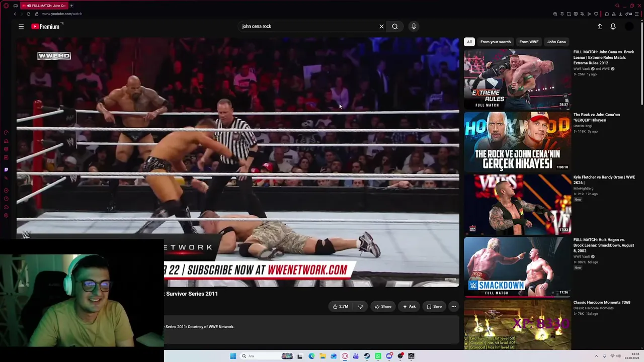Viewport: 644px width, 362px height.
Task: Open Windows Start menu
Action: tap(233, 356)
